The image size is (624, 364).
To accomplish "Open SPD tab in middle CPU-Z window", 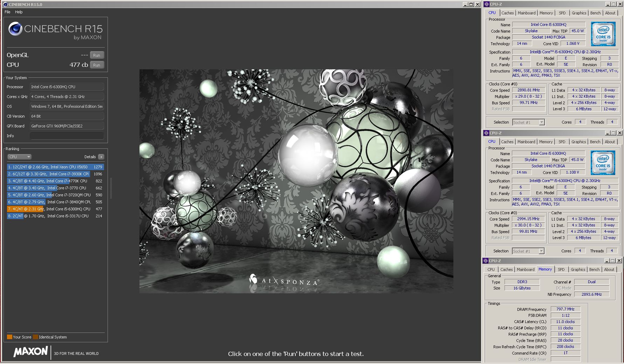I will click(x=562, y=142).
